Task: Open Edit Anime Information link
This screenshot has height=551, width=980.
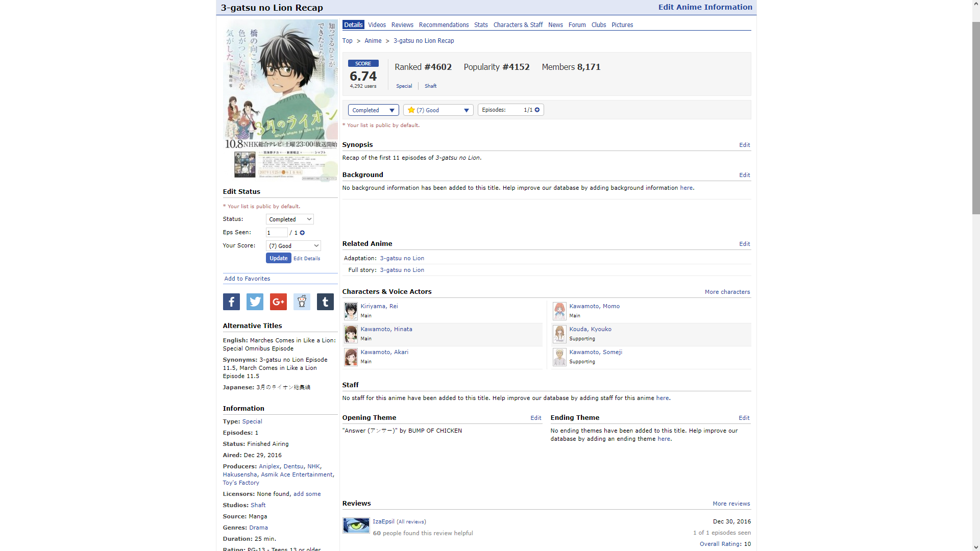Action: tap(705, 7)
